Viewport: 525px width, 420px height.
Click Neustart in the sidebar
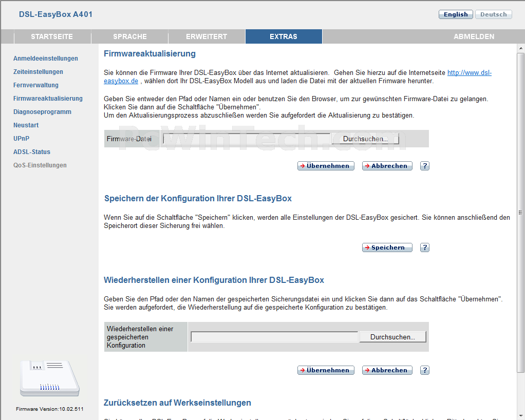[26, 125]
